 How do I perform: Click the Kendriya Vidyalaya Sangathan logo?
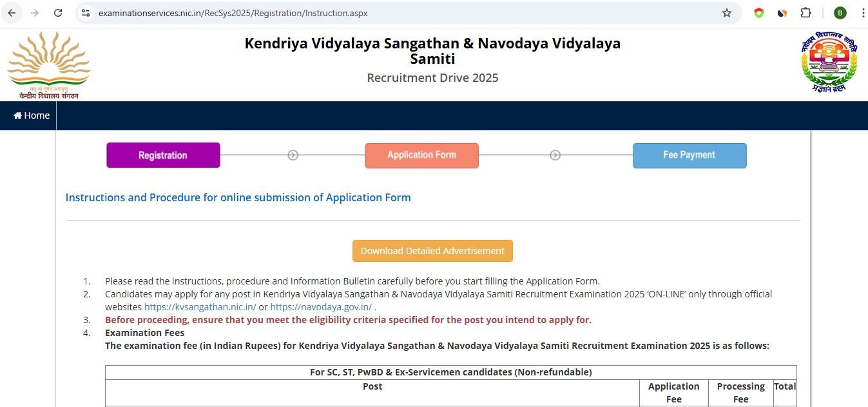[49, 65]
